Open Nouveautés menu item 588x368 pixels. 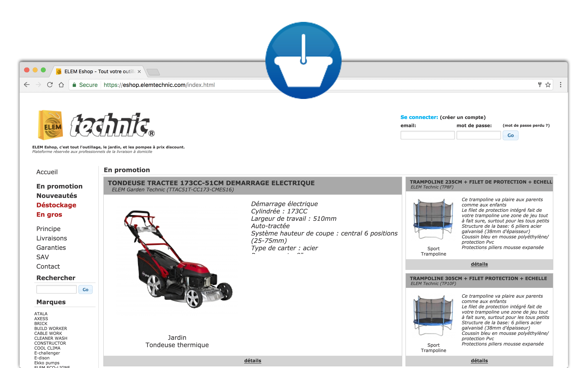(x=57, y=196)
